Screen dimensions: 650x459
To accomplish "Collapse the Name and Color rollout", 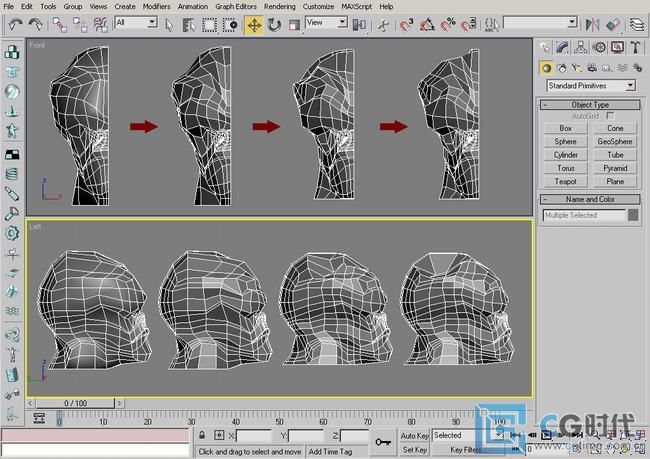I will click(590, 199).
